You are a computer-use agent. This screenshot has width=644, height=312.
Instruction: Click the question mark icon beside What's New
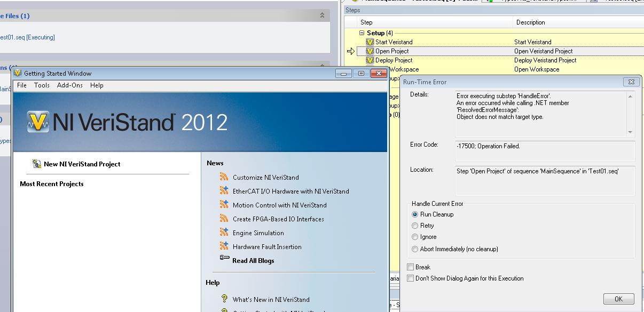(x=224, y=299)
